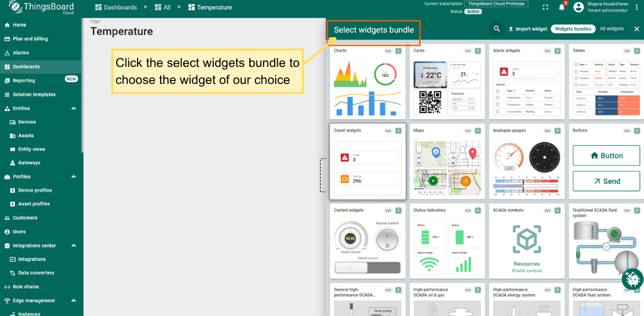
Task: Open Rule chains in the sidebar
Action: click(26, 287)
